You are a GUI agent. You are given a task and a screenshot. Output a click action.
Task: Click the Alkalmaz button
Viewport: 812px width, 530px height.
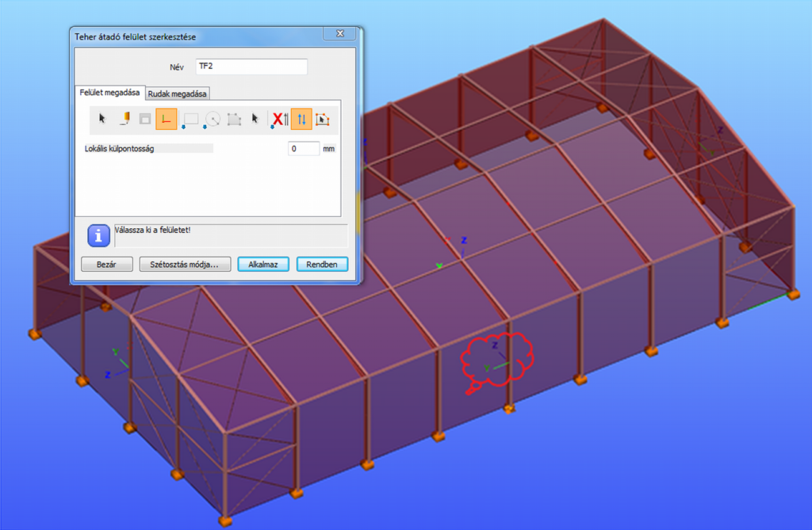(x=263, y=264)
